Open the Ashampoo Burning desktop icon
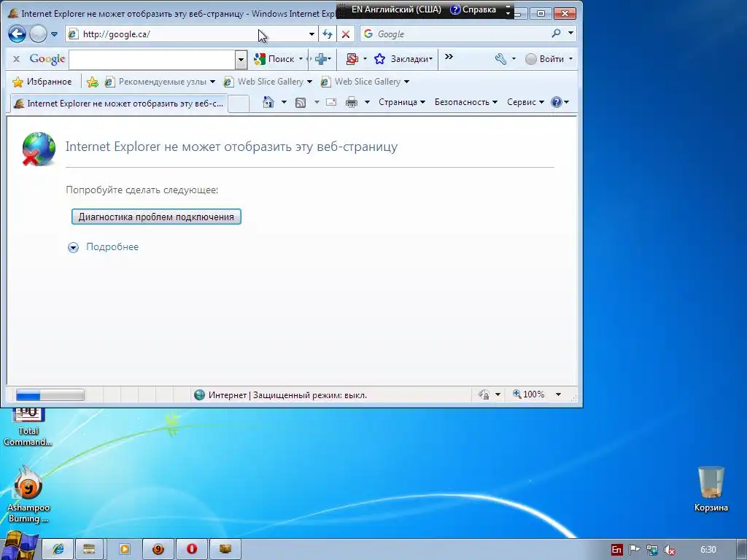The image size is (747, 560). click(x=28, y=494)
